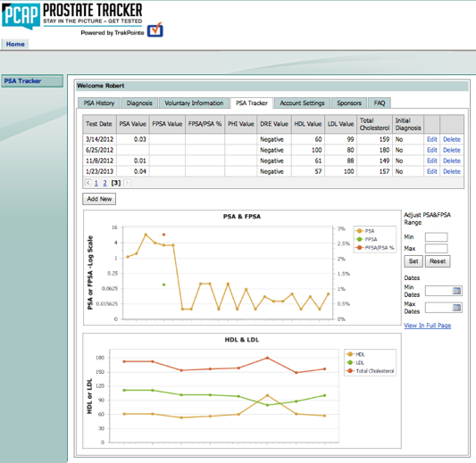Select PSA Tracker in the left sidebar

click(x=32, y=81)
